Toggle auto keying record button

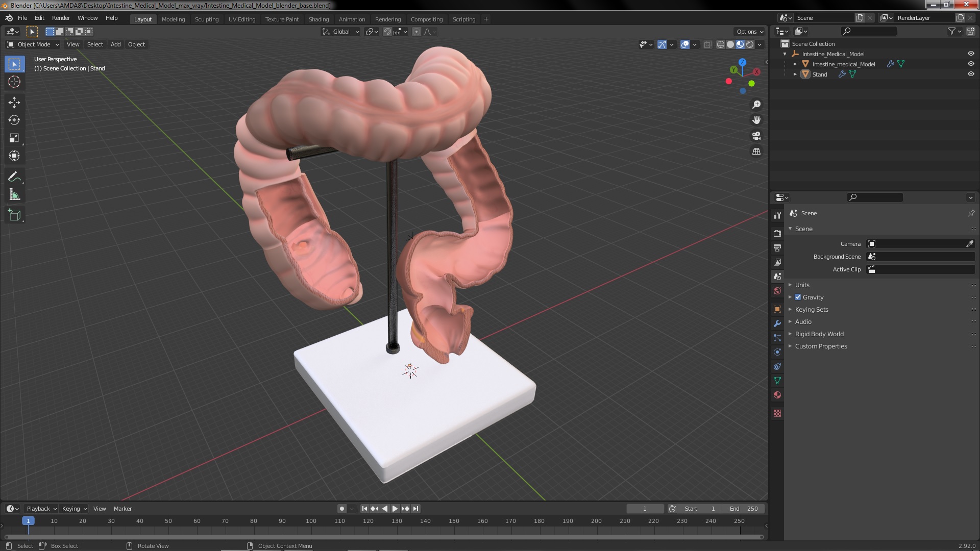(x=341, y=509)
